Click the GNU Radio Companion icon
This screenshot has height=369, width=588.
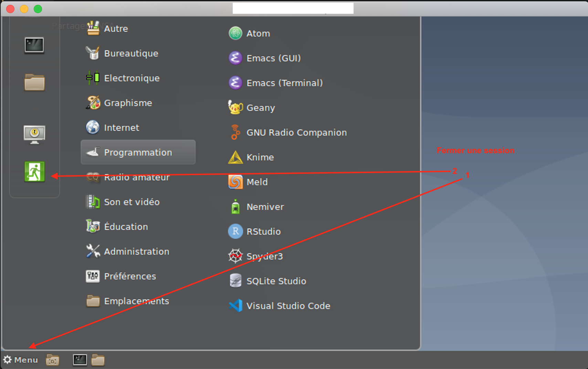pos(235,132)
